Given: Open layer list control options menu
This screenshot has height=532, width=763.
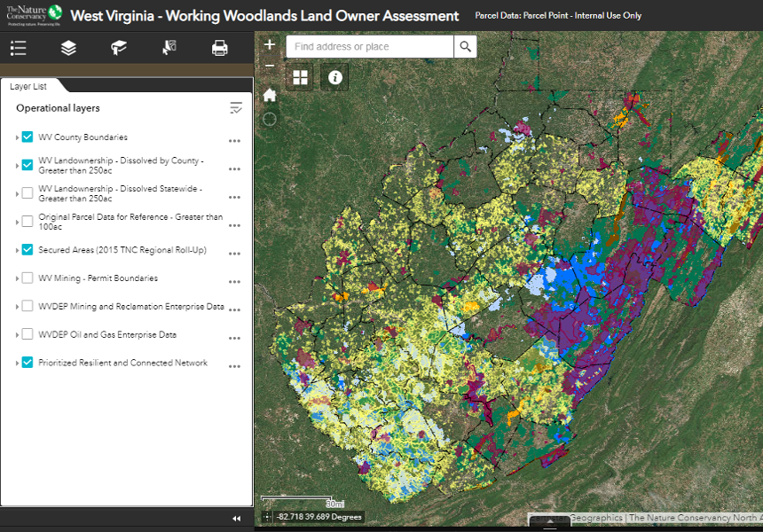Looking at the screenshot, I should 236,108.
